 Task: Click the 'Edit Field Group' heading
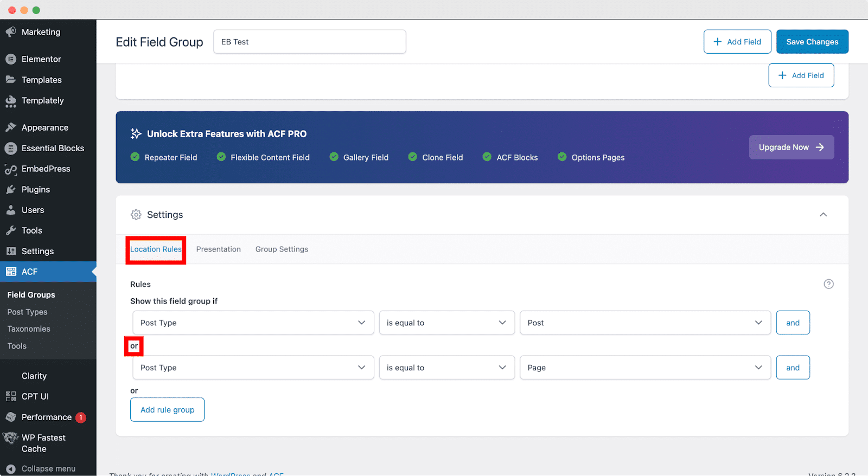pos(159,42)
